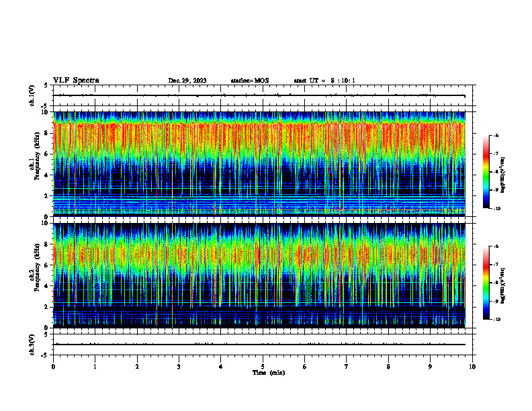Image resolution: width=532 pixels, height=411 pixels.
Task: Click the "-6" label on ch.1 colorbar
Action: (x=496, y=136)
